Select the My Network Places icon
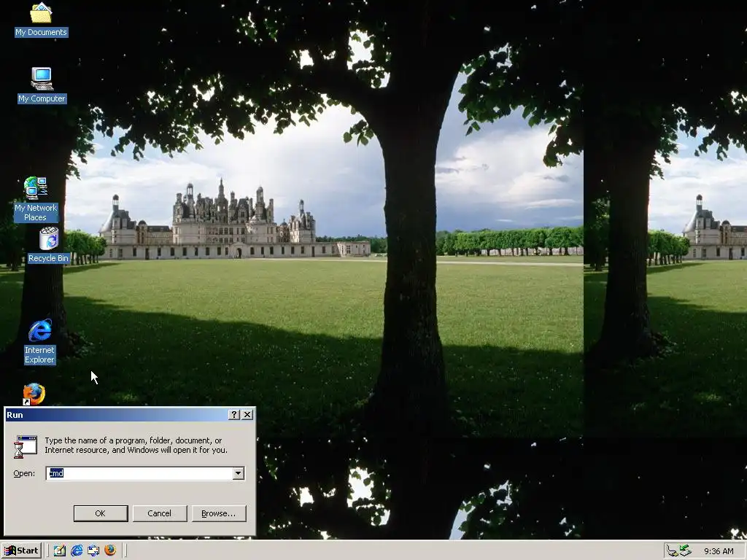This screenshot has height=560, width=747. click(36, 199)
